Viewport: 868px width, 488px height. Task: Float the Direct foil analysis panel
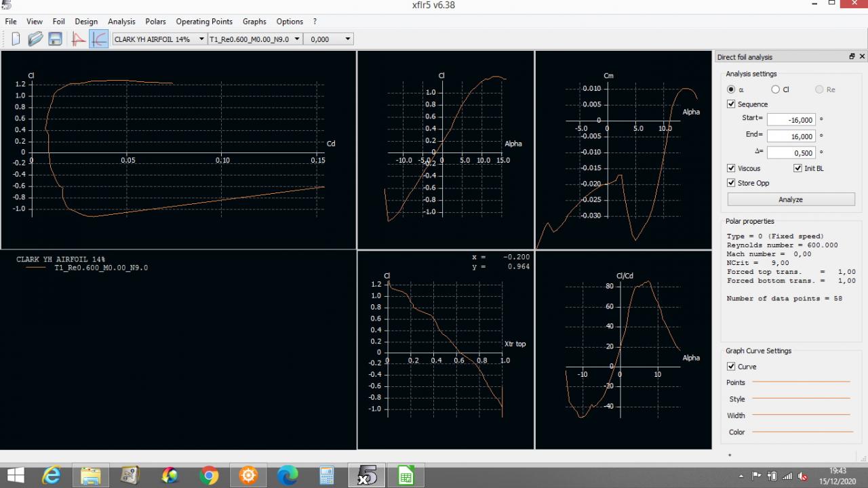pos(852,57)
